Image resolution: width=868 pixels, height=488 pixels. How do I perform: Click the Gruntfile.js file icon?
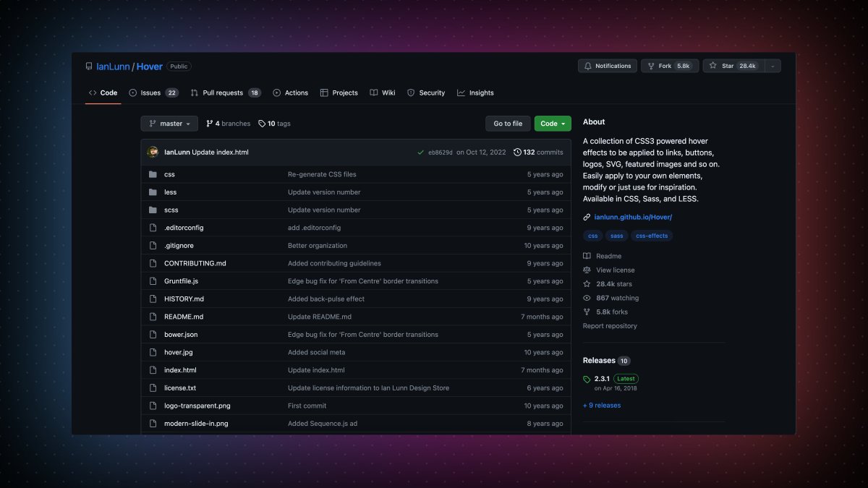[153, 281]
